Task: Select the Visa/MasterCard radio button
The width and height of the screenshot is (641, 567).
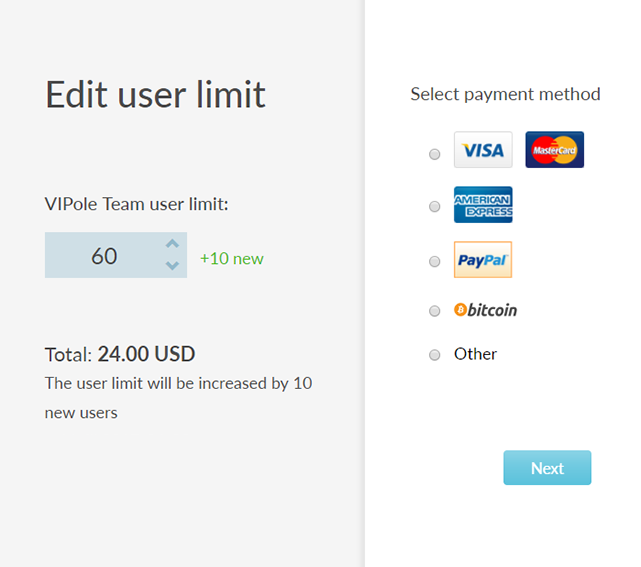Action: click(x=435, y=154)
